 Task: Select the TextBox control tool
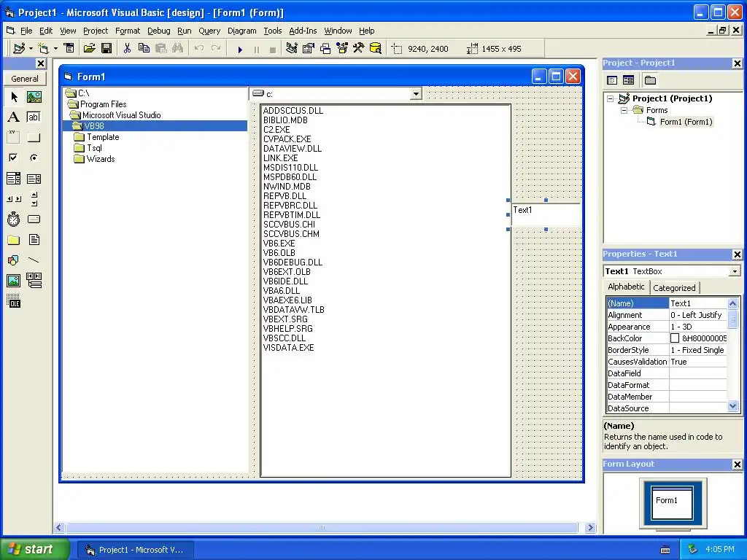pos(34,117)
